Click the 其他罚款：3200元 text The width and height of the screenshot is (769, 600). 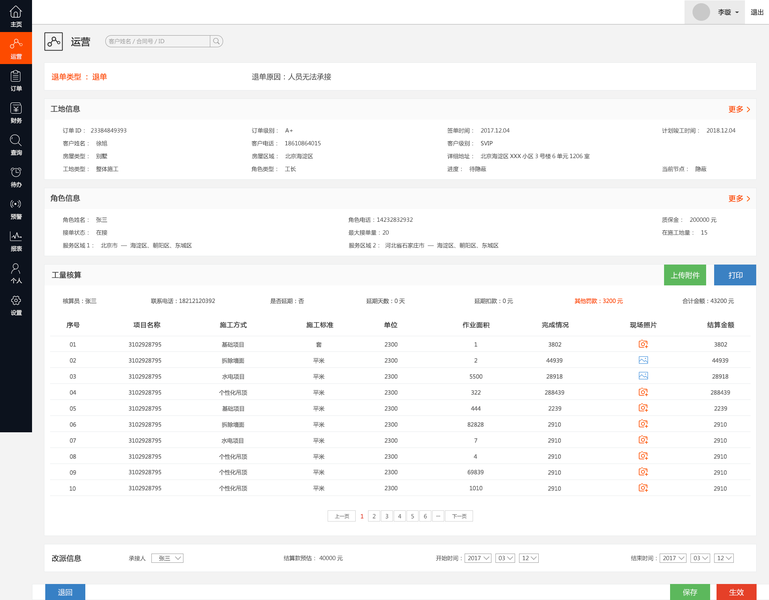[x=598, y=301]
